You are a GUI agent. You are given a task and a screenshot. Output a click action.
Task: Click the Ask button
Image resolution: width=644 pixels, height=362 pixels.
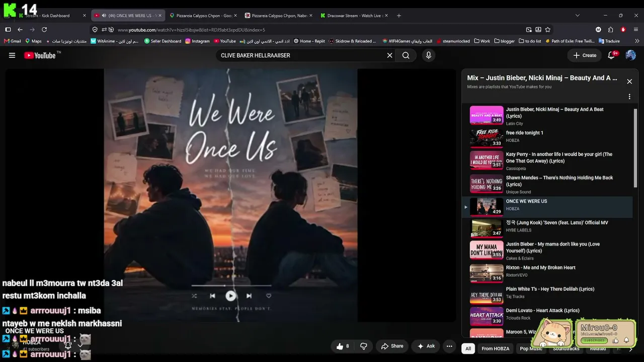point(426,346)
